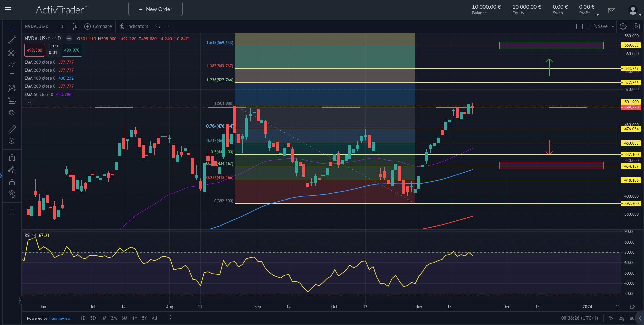Screen dimensions: 644x325
Task: Open chart settings gear icon
Action: click(623, 26)
